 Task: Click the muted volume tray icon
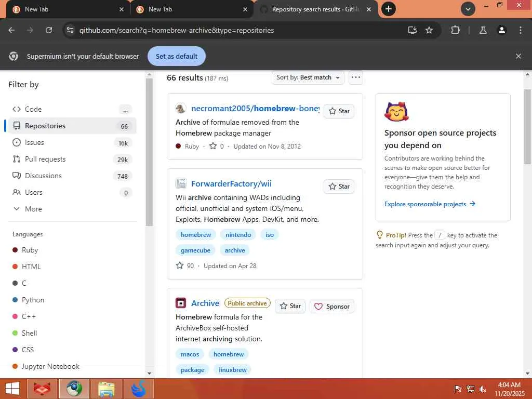pyautogui.click(x=483, y=389)
